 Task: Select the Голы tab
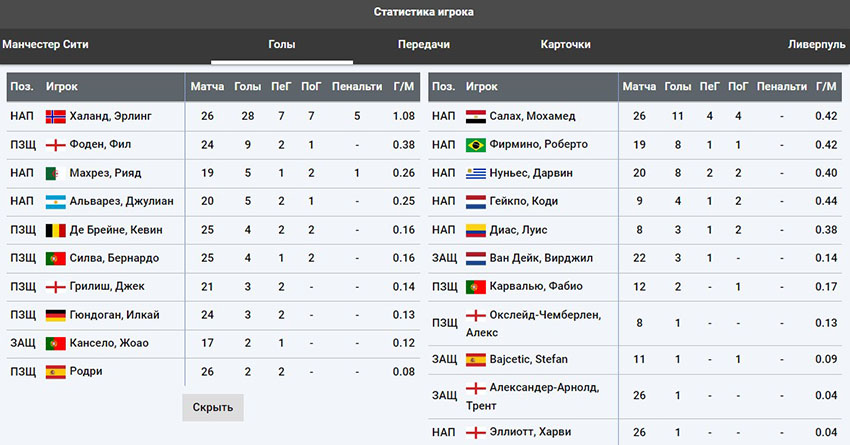(x=282, y=45)
